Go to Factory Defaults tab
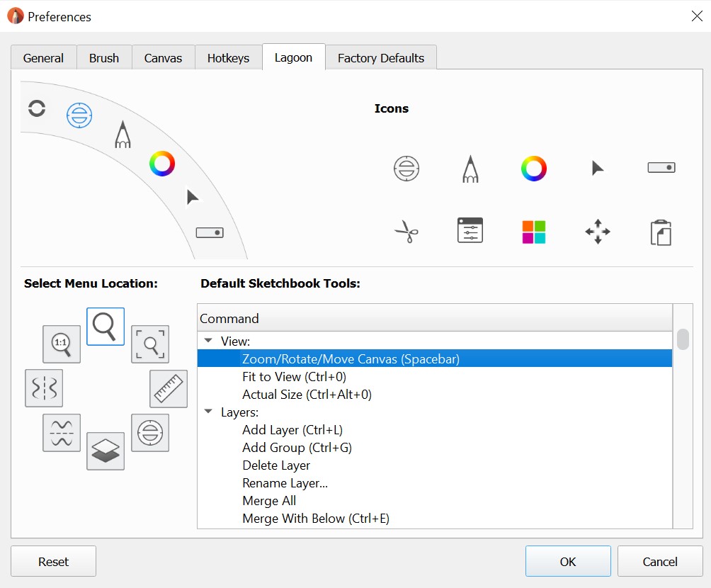711x588 pixels. point(381,58)
